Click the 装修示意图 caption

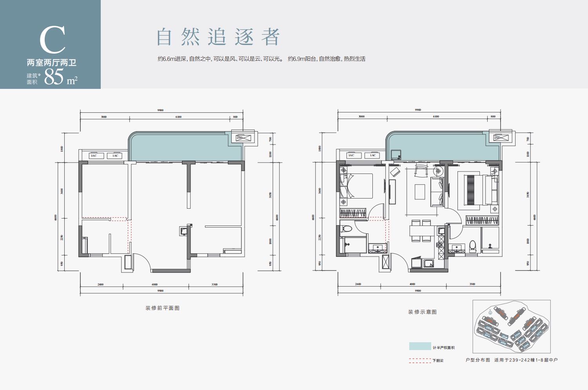tap(422, 312)
